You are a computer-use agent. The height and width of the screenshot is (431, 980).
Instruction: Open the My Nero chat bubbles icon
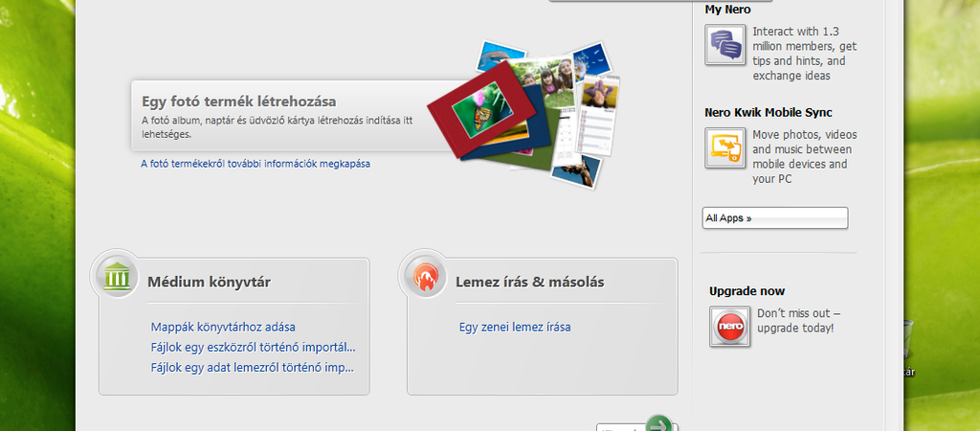[725, 44]
